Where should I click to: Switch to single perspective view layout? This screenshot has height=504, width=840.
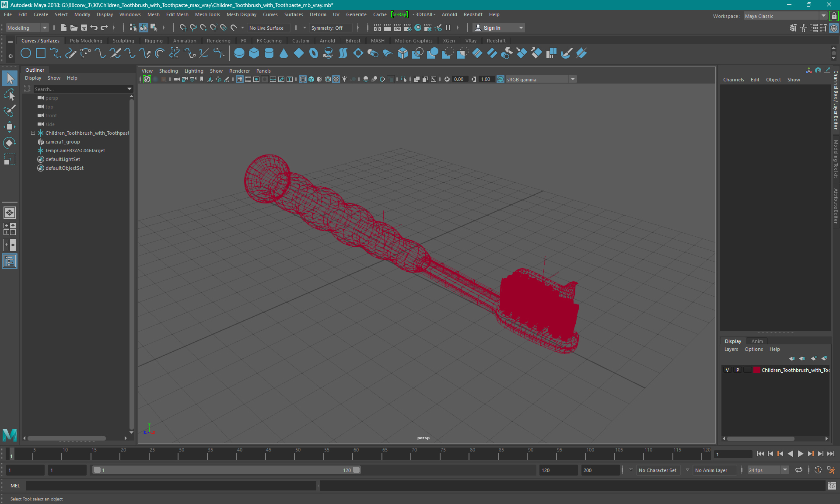10,213
